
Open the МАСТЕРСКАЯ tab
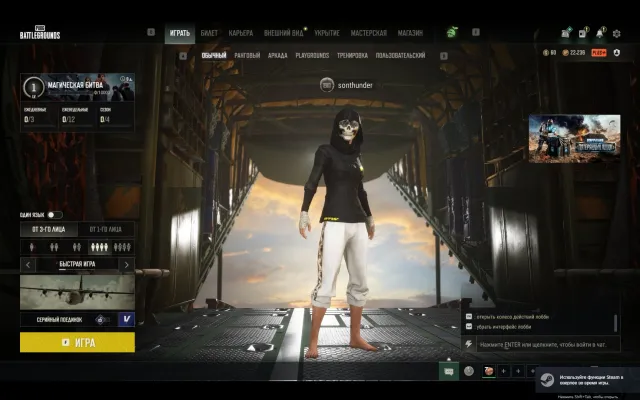(x=369, y=33)
